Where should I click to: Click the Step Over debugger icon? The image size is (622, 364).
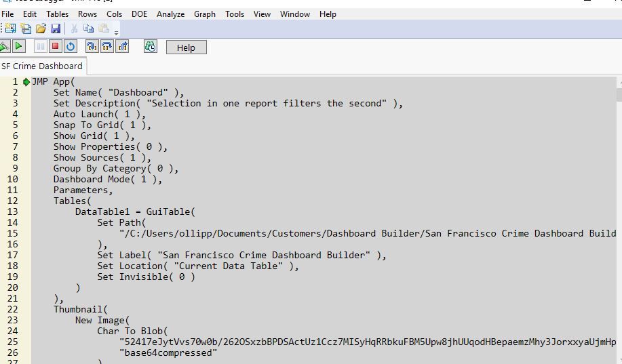106,47
